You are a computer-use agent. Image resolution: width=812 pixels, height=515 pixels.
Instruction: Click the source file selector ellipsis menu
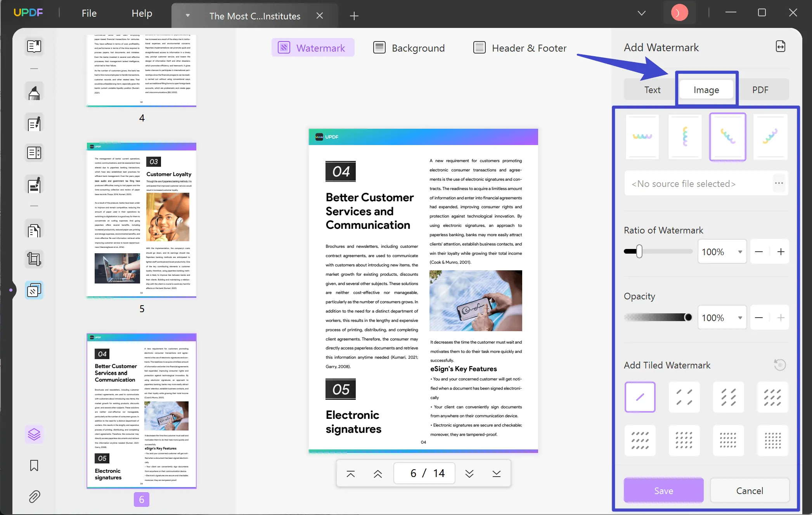tap(779, 183)
